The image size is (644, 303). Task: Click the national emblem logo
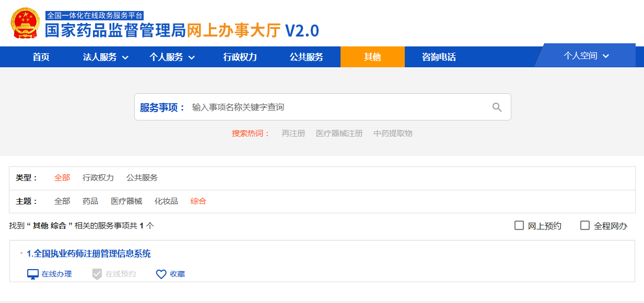click(x=25, y=23)
